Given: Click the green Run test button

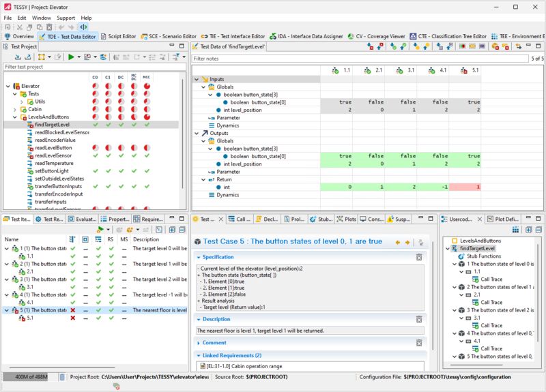Looking at the screenshot, I should (x=70, y=57).
